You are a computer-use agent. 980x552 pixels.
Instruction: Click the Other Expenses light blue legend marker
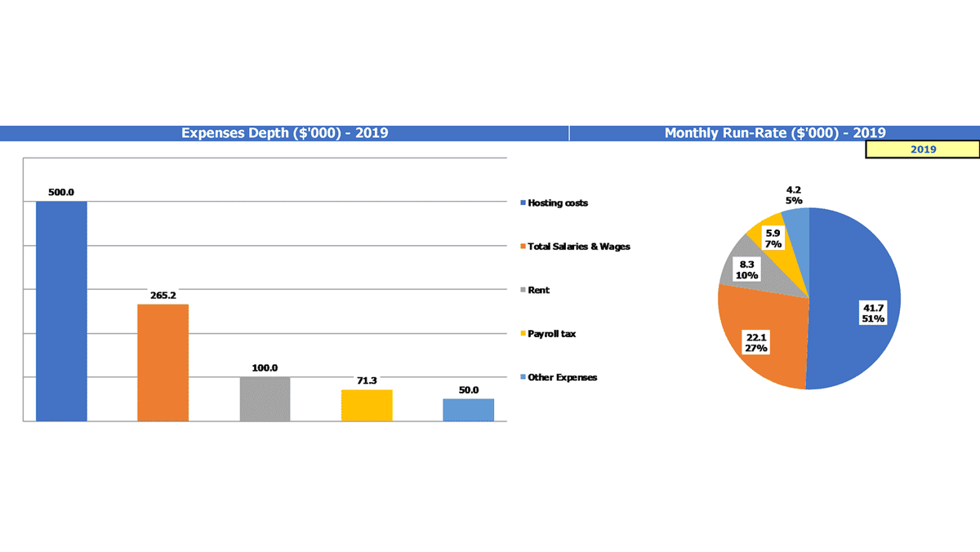pyautogui.click(x=523, y=377)
